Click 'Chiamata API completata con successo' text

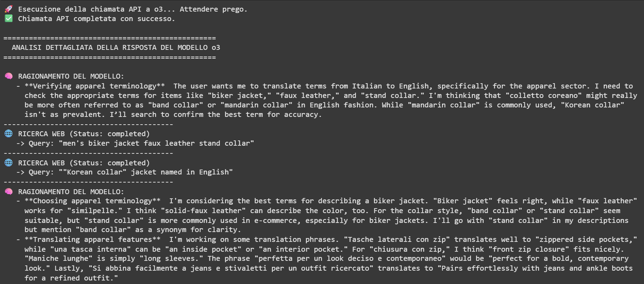[96, 19]
